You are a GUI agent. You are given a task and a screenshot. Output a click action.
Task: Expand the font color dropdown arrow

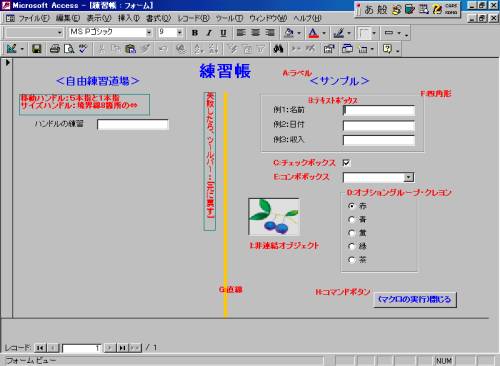(324, 33)
